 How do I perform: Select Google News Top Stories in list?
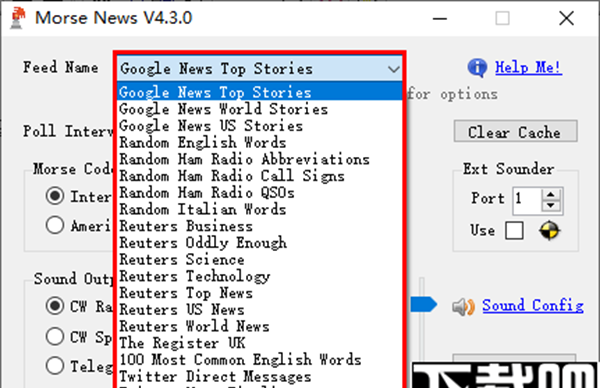coord(259,92)
